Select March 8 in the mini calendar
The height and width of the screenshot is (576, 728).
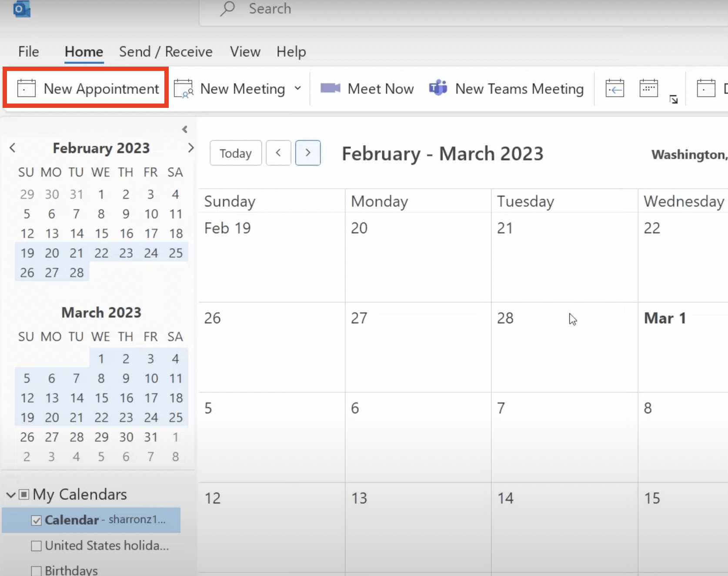click(x=101, y=378)
